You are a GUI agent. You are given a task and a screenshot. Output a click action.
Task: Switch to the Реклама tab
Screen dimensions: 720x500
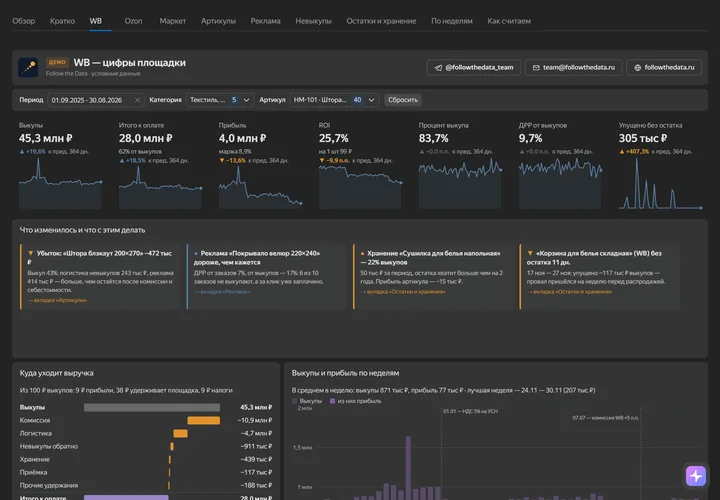tap(265, 21)
